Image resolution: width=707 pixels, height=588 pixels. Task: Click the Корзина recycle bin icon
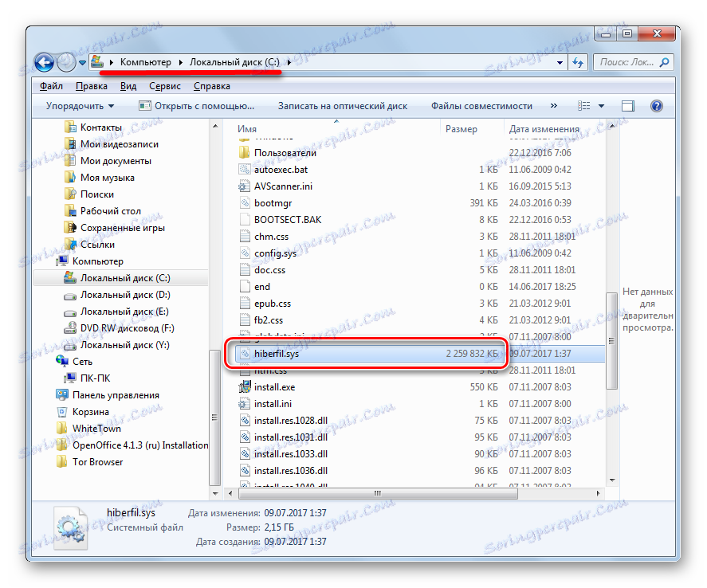click(x=61, y=412)
